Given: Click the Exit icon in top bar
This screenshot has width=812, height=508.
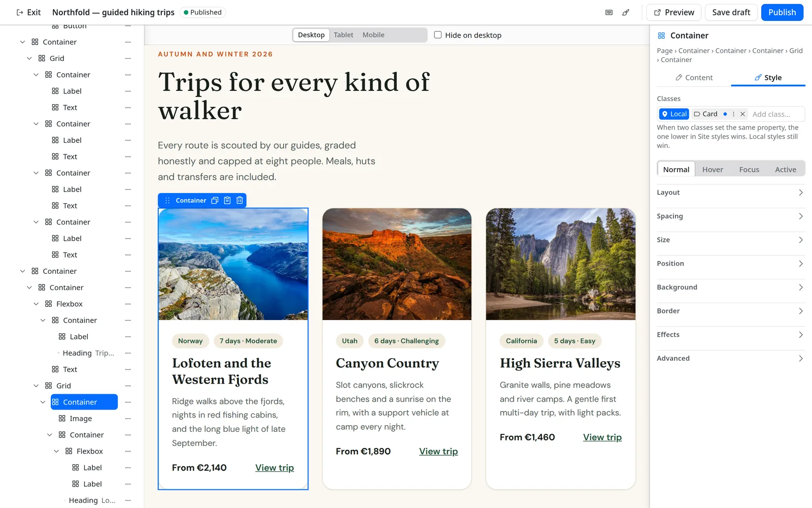Looking at the screenshot, I should [20, 12].
